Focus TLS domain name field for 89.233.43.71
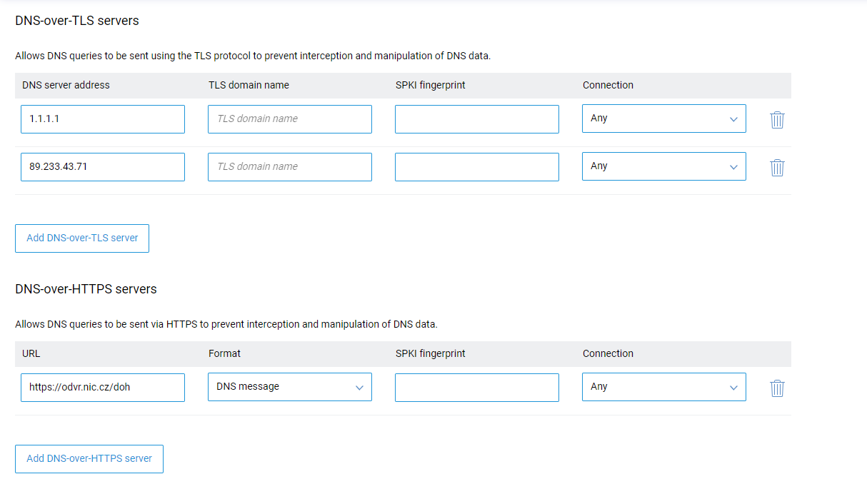867x504 pixels. 290,167
